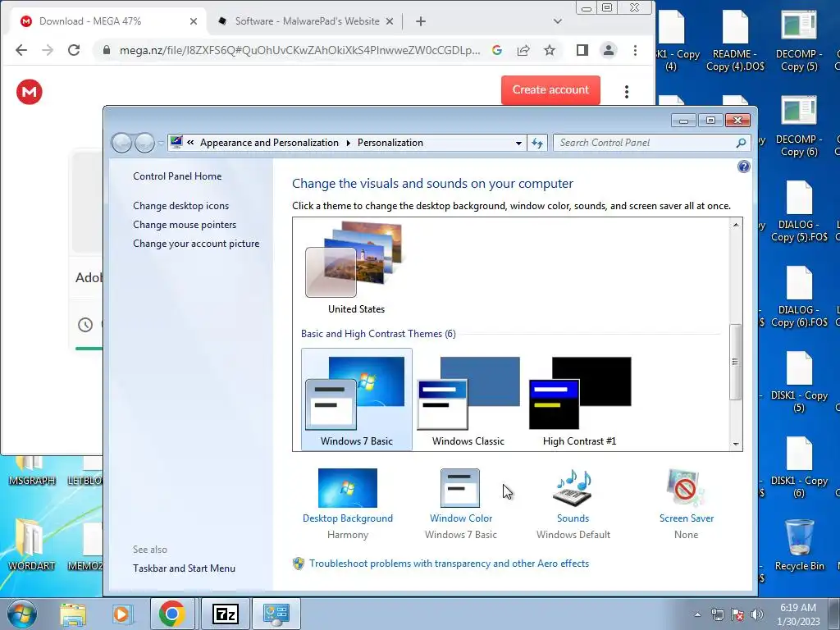Show hidden tray icons arrow

click(697, 614)
